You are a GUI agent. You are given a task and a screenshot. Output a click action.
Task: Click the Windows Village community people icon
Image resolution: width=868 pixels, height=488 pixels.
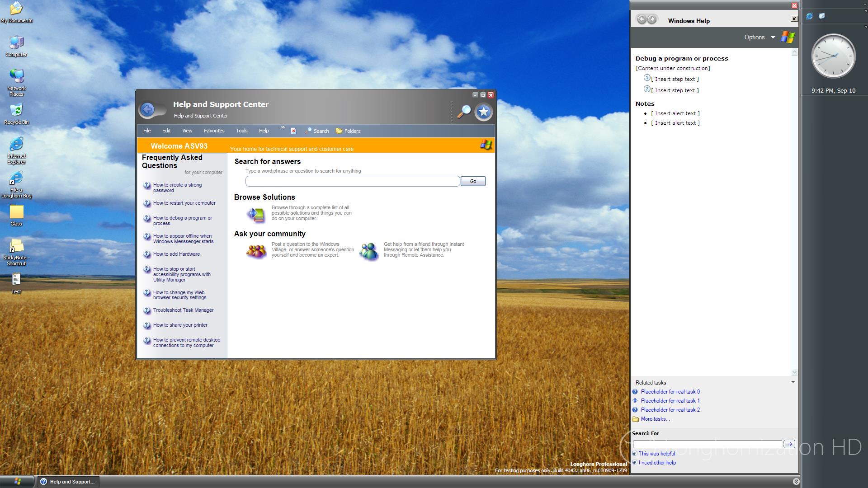coord(256,251)
